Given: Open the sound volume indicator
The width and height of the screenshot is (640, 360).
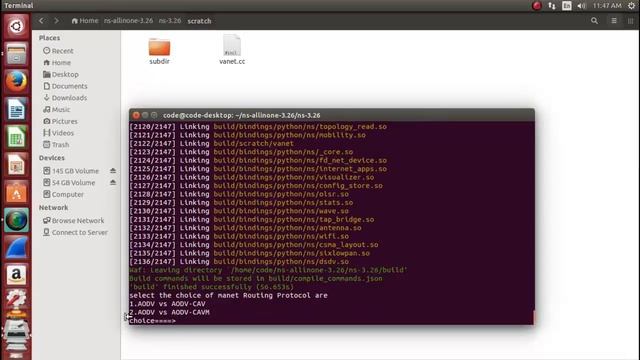Looking at the screenshot, I should (581, 6).
